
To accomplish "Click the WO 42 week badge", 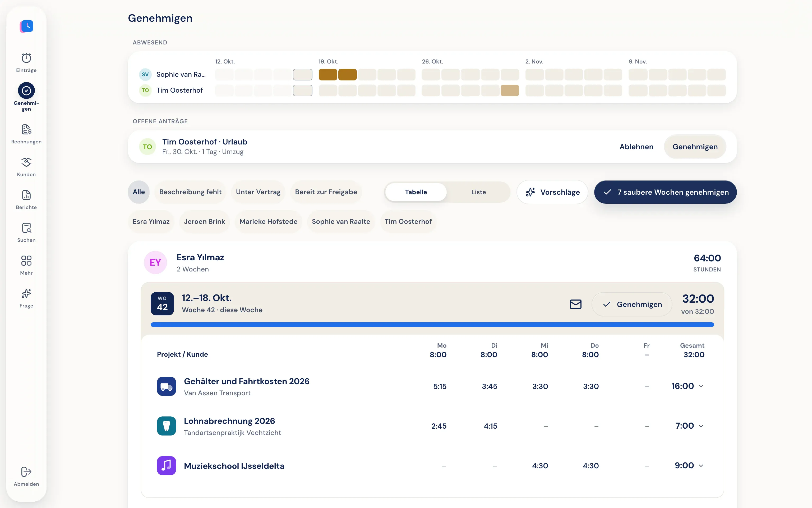I will point(162,303).
